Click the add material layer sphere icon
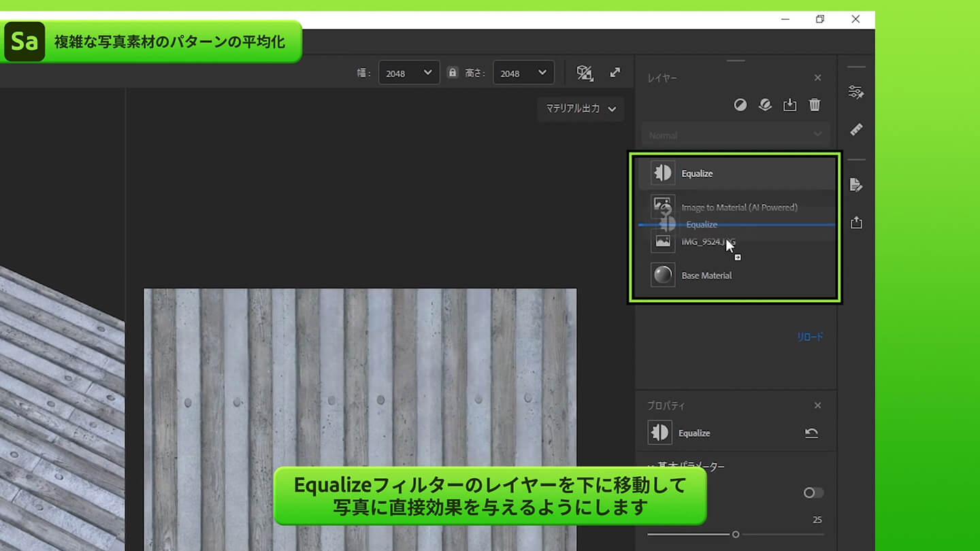This screenshot has width=980, height=551. (765, 105)
